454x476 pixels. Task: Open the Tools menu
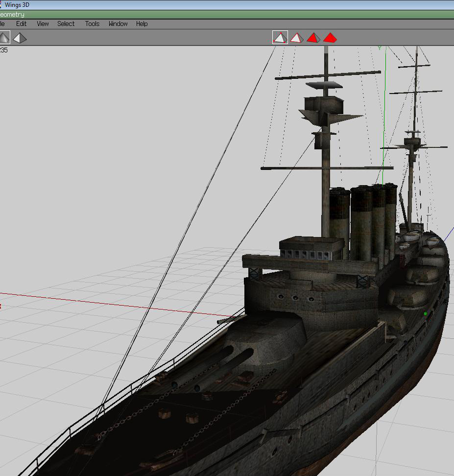coord(93,24)
